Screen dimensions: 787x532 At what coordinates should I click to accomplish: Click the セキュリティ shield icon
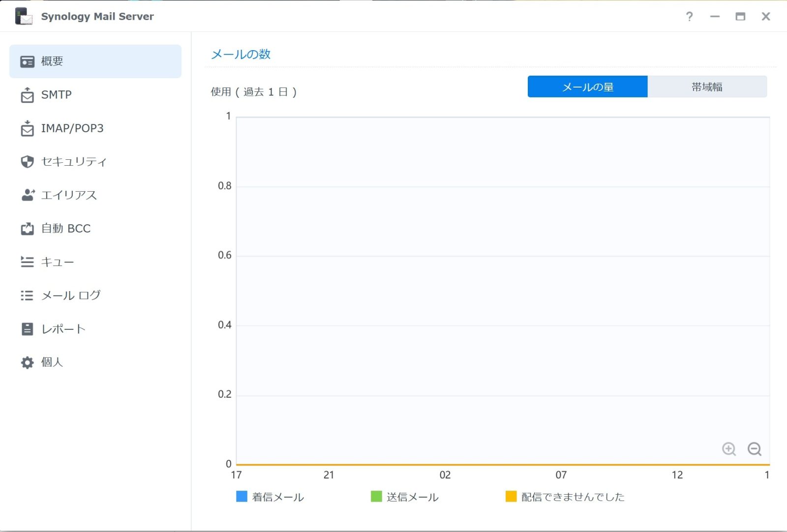click(x=28, y=162)
